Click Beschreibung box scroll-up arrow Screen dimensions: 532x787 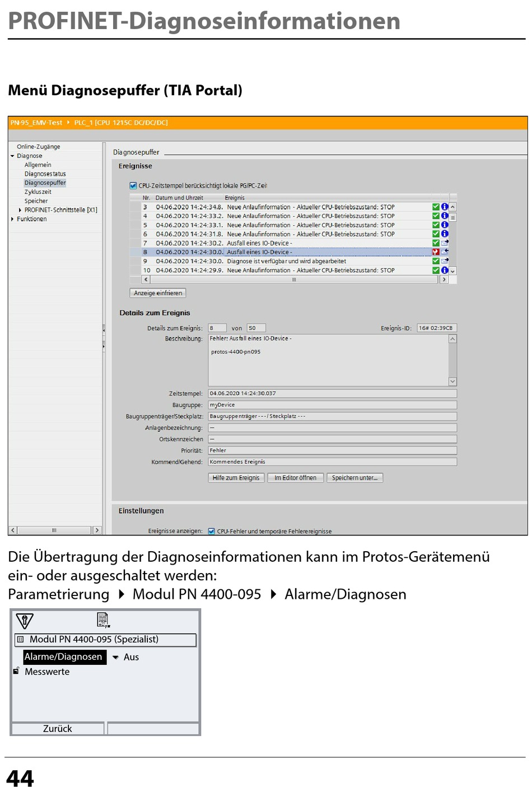pyautogui.click(x=452, y=339)
